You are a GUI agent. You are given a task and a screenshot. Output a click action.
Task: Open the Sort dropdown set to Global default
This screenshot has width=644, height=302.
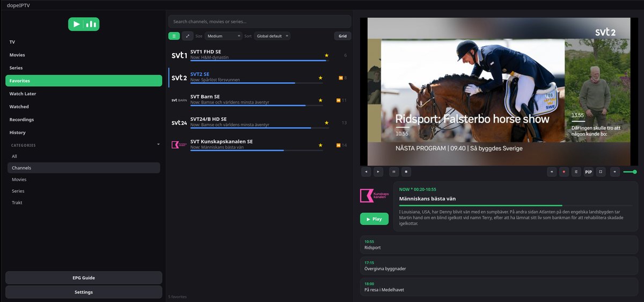click(x=272, y=36)
